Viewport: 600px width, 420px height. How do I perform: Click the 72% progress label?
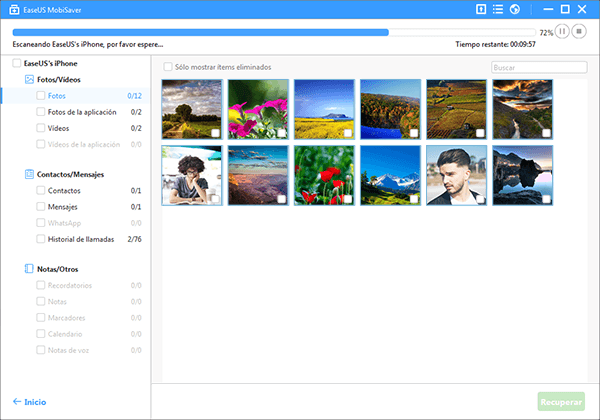tap(546, 33)
